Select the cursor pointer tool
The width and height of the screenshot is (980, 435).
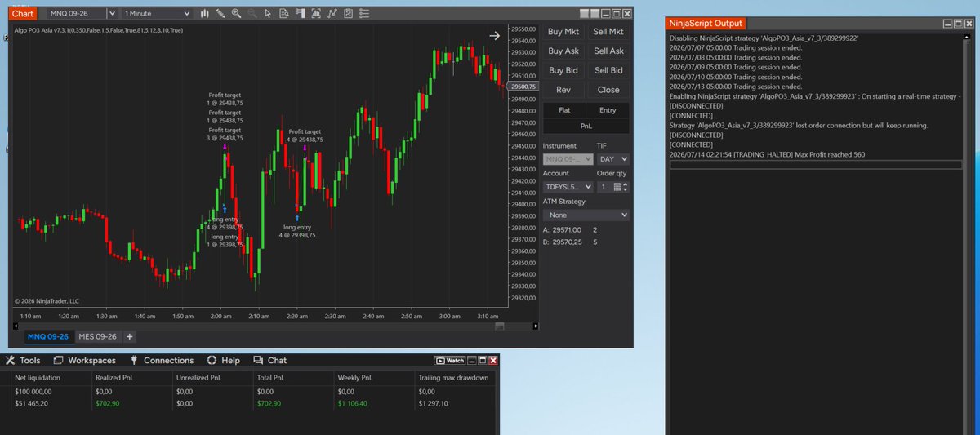[267, 14]
